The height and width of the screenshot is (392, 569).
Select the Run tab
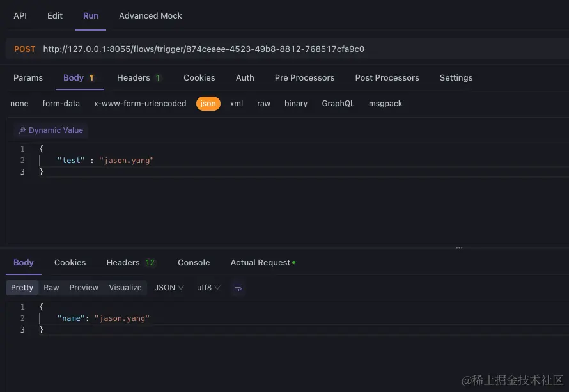point(91,15)
